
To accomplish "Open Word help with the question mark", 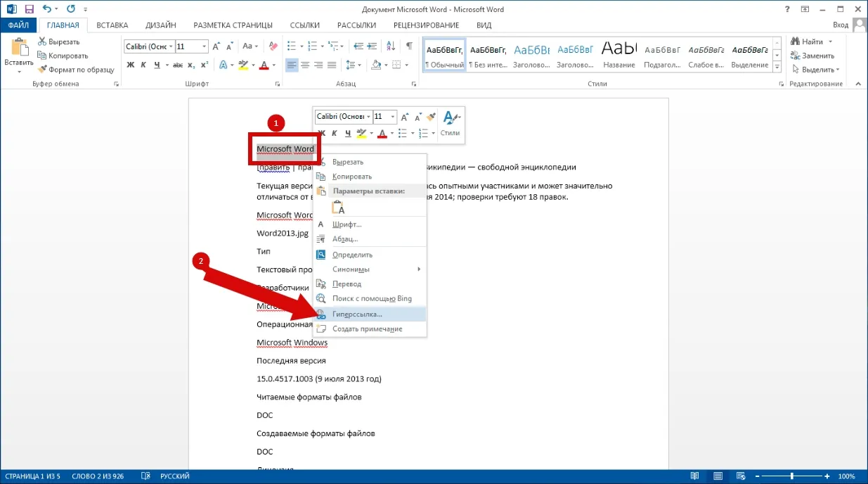I will 787,9.
